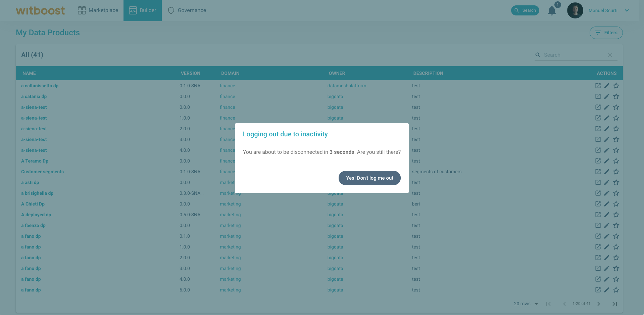Toggle the favorite star on 'a faenza dp'
The image size is (644, 315).
pos(616,225)
